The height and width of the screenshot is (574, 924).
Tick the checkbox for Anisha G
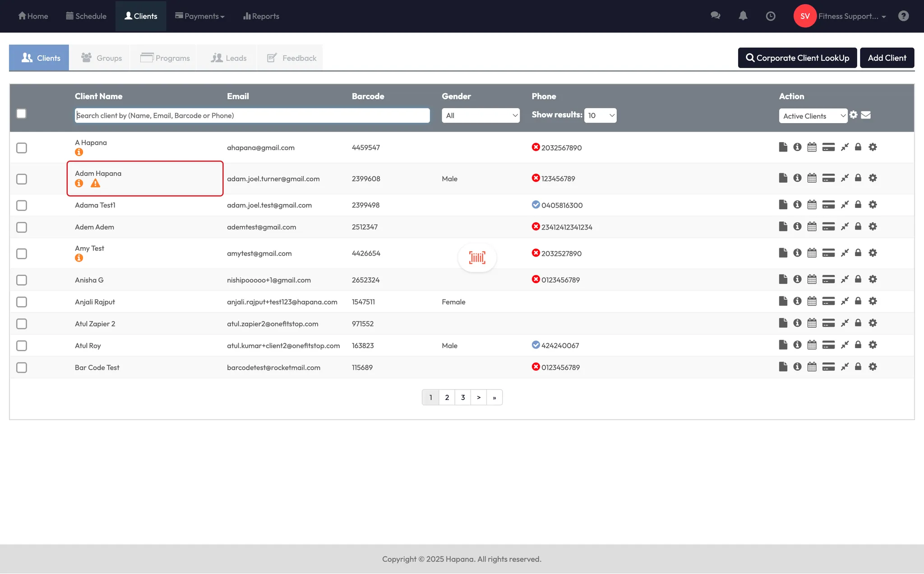point(22,280)
